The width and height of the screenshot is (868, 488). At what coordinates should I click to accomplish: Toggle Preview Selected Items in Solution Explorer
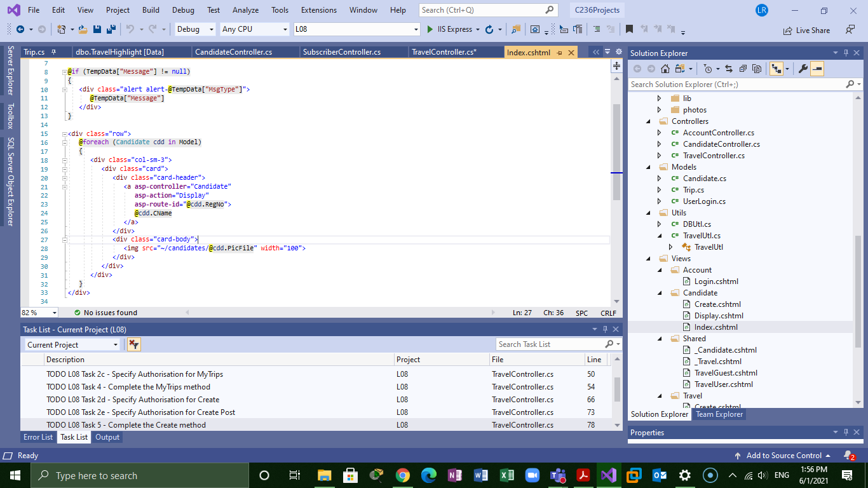pyautogui.click(x=817, y=69)
